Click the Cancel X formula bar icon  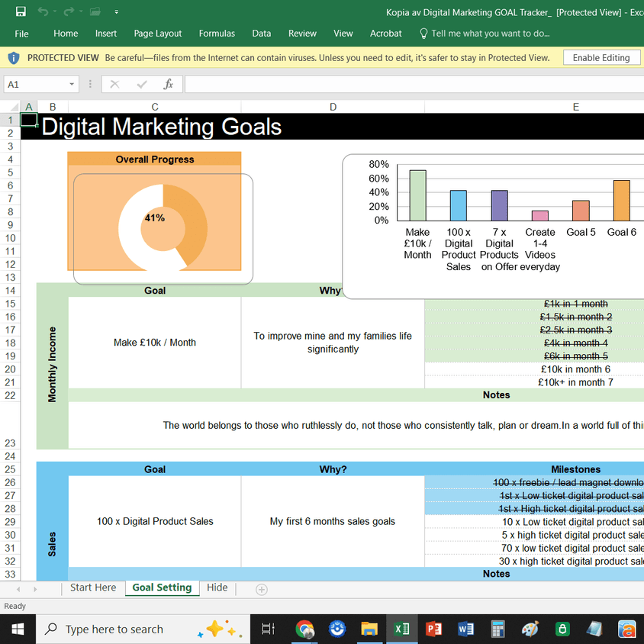click(114, 84)
